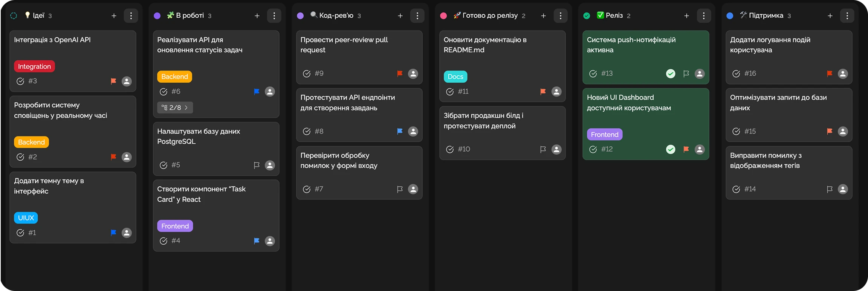Click the blue priority flag on task #6
Image resolution: width=868 pixels, height=291 pixels.
[257, 92]
